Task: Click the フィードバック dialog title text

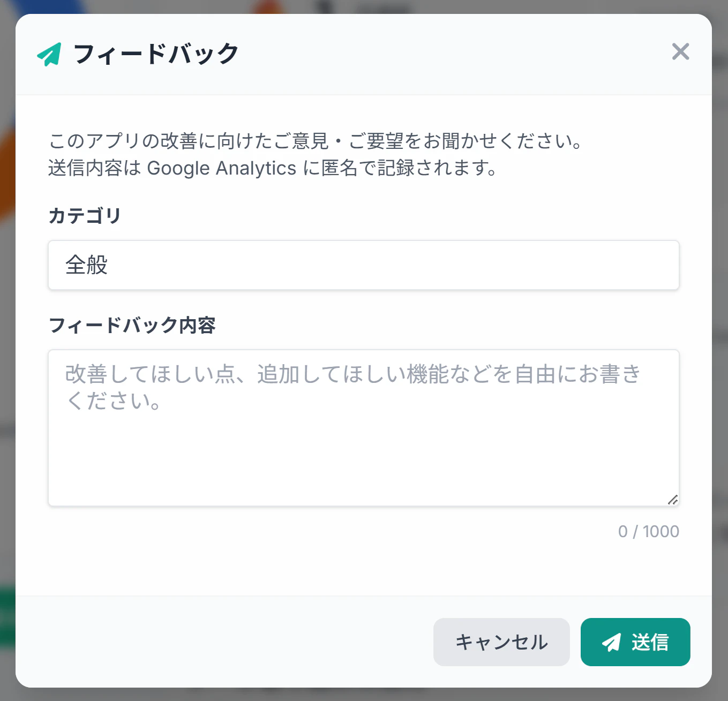Action: pyautogui.click(x=155, y=53)
